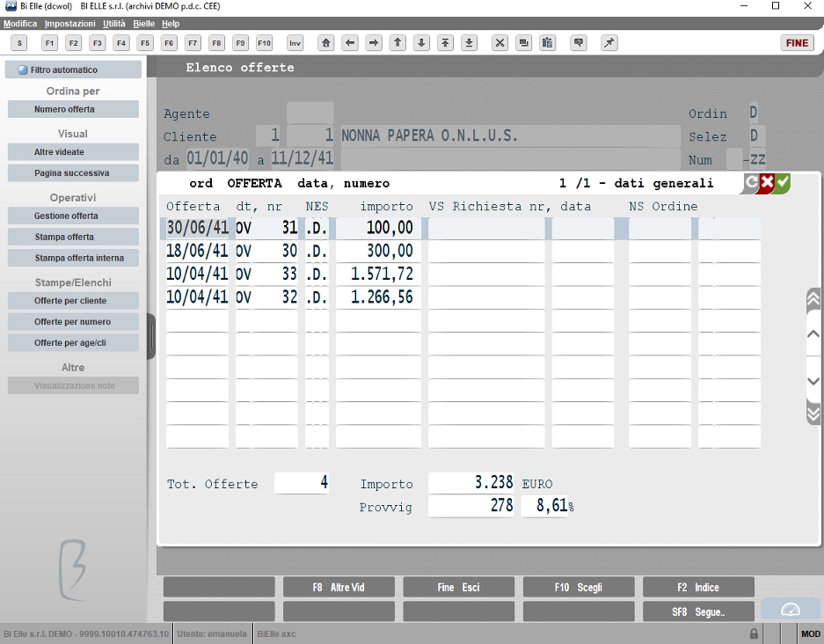
Task: Toggle the Filtro automatico option
Action: tap(73, 70)
